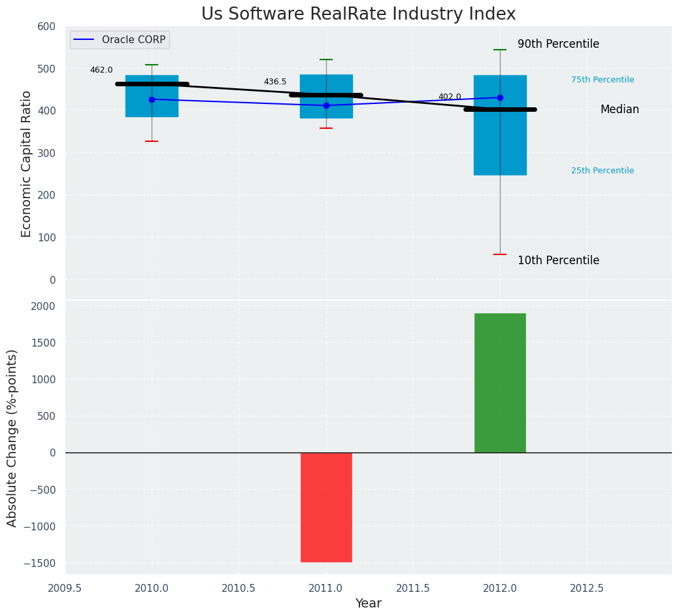Click the 462.0 median value label
This screenshot has width=679, height=616.
pos(101,70)
